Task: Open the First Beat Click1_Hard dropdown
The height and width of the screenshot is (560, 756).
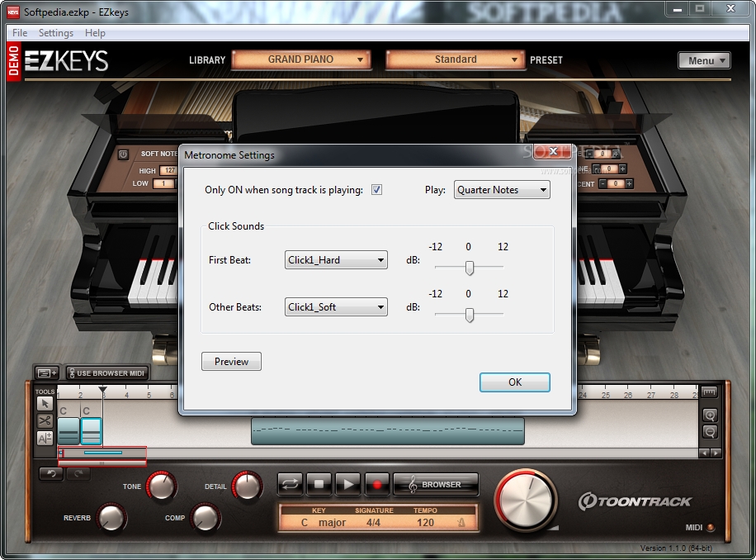Action: [336, 260]
